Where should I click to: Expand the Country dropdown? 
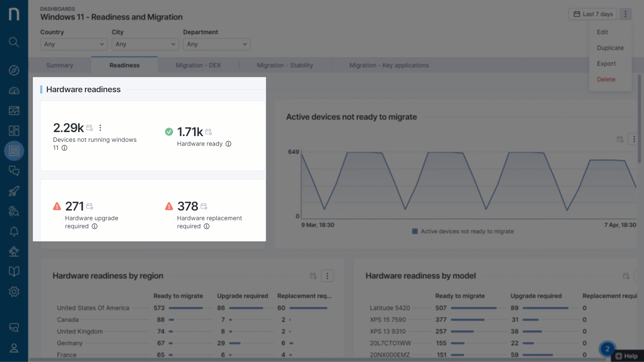click(74, 44)
